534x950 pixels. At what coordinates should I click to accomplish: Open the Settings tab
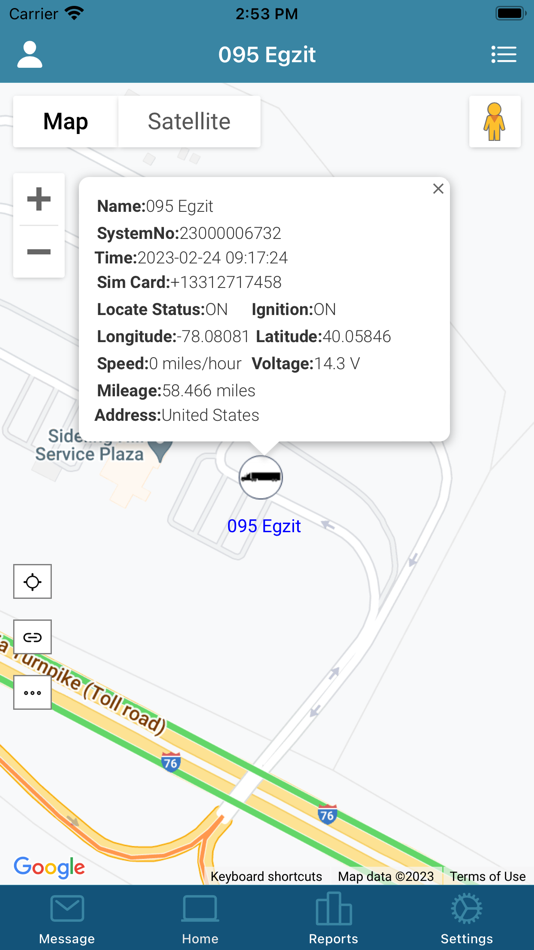467,919
